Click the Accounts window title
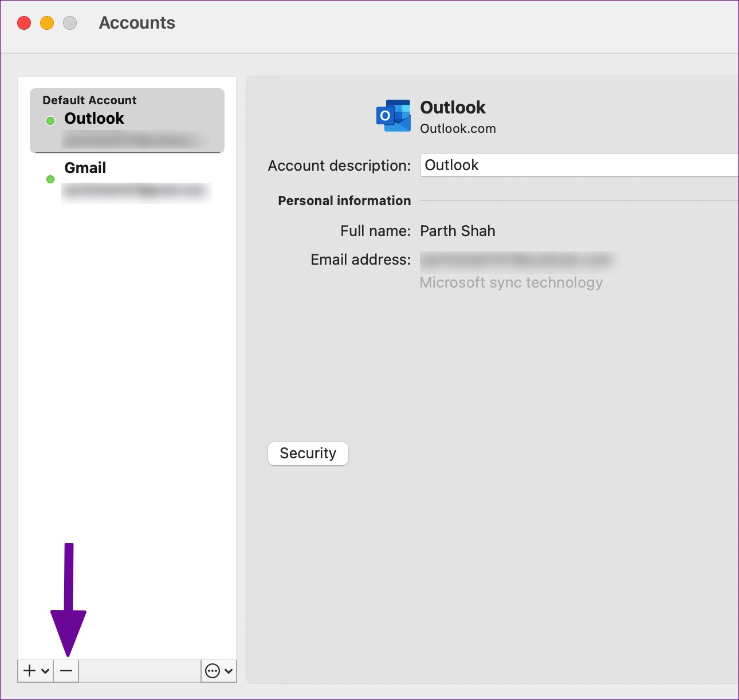This screenshot has width=739, height=700. pyautogui.click(x=137, y=23)
